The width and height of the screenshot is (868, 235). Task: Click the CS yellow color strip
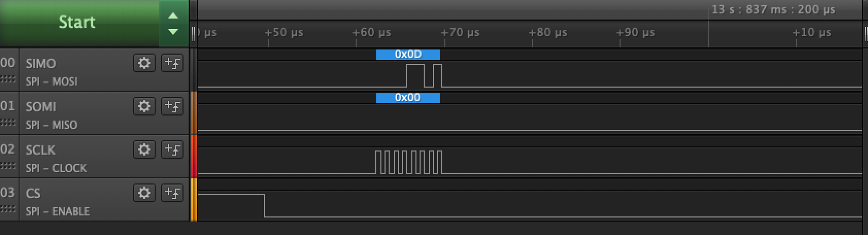pos(194,200)
